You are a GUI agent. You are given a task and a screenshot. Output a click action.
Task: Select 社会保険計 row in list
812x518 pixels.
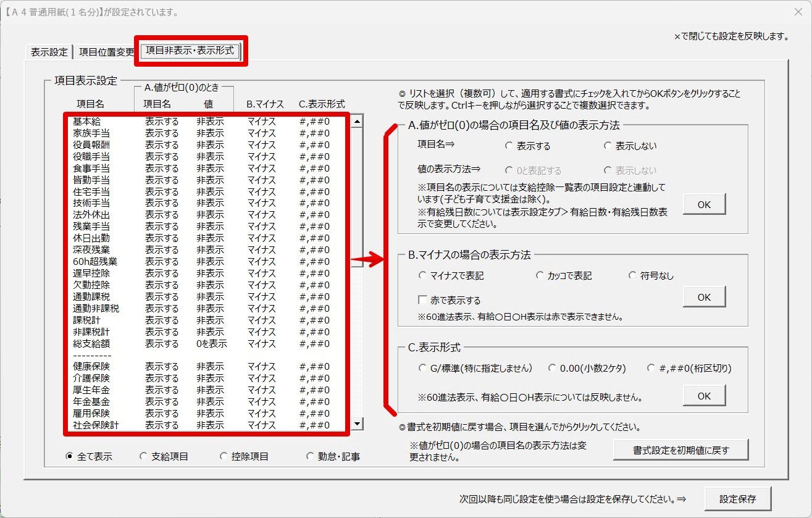click(208, 425)
